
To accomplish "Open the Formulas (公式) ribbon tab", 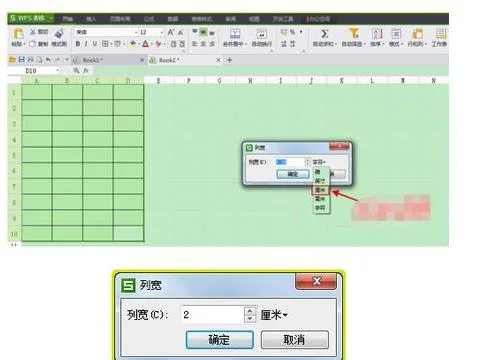I will 149,19.
